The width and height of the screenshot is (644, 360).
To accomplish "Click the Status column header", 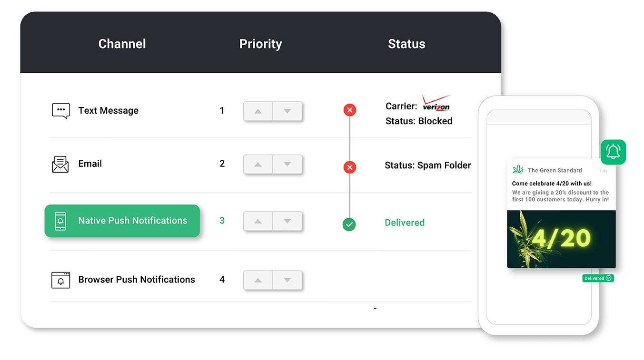I will tap(406, 44).
